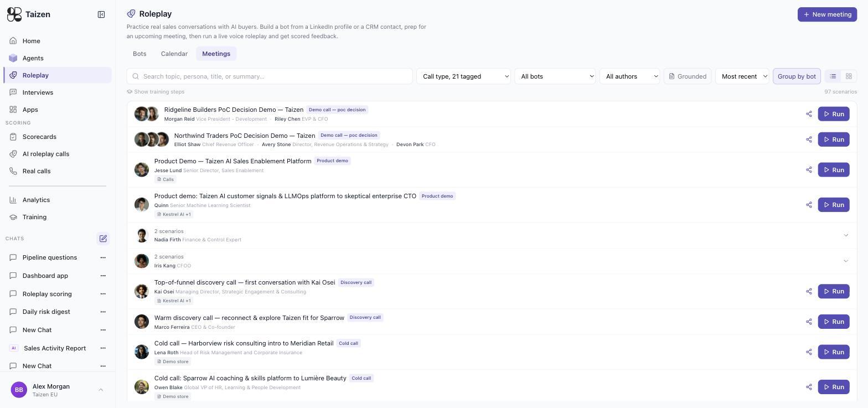Share the Marco Ferreira warm discovery scenario

click(809, 322)
